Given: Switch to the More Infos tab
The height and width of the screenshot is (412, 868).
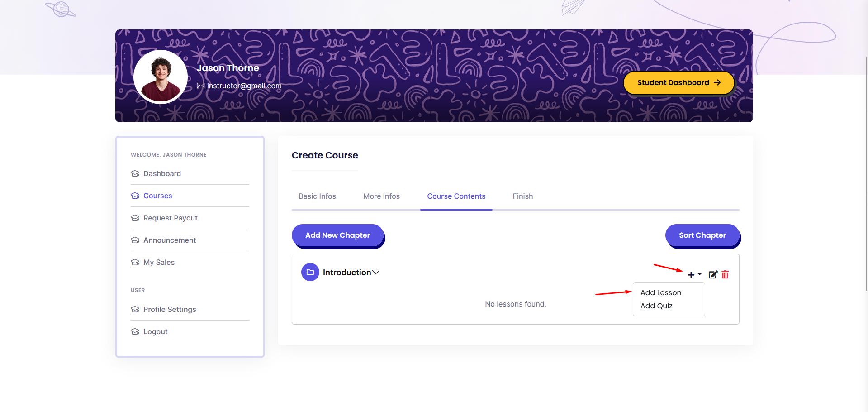Looking at the screenshot, I should (381, 196).
